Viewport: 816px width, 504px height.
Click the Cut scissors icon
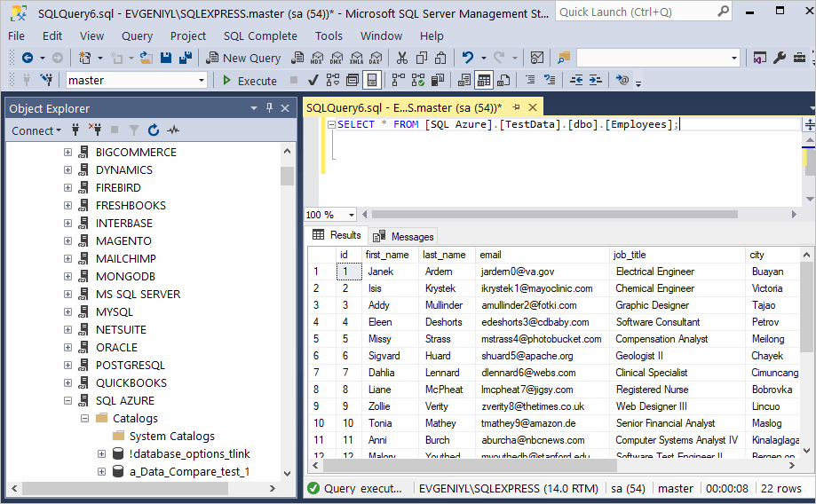[401, 58]
